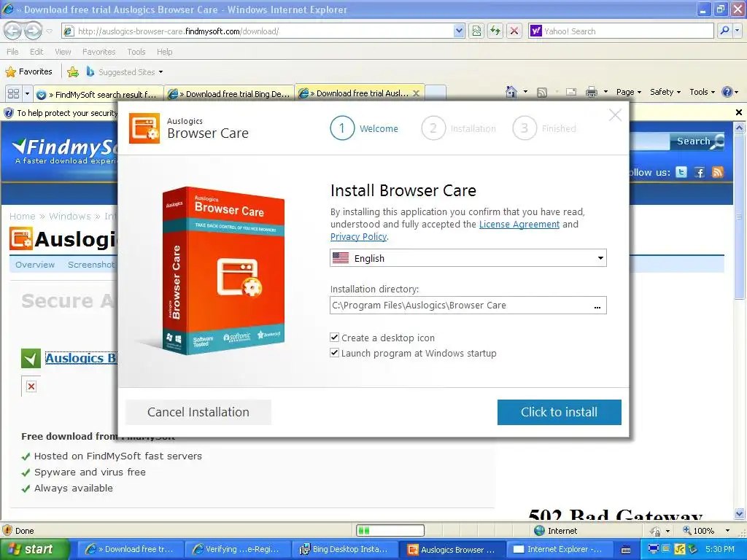
Task: Click the RSS feeds icon in command bar
Action: coord(542,92)
